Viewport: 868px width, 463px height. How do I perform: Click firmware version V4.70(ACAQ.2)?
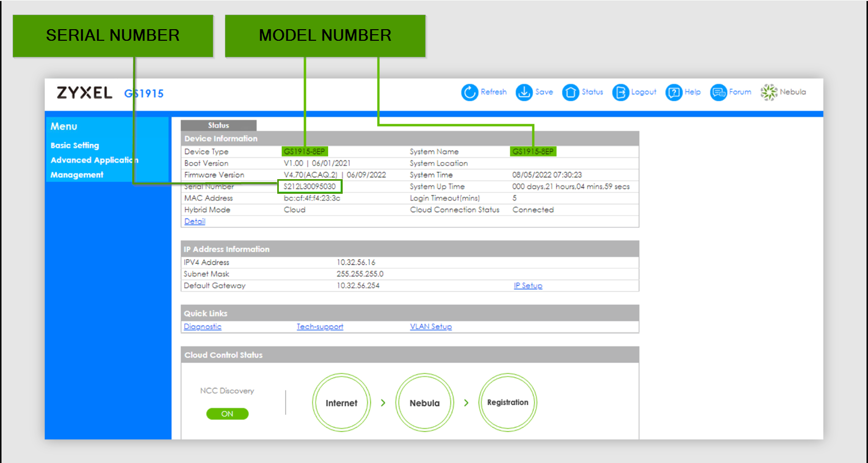point(310,175)
